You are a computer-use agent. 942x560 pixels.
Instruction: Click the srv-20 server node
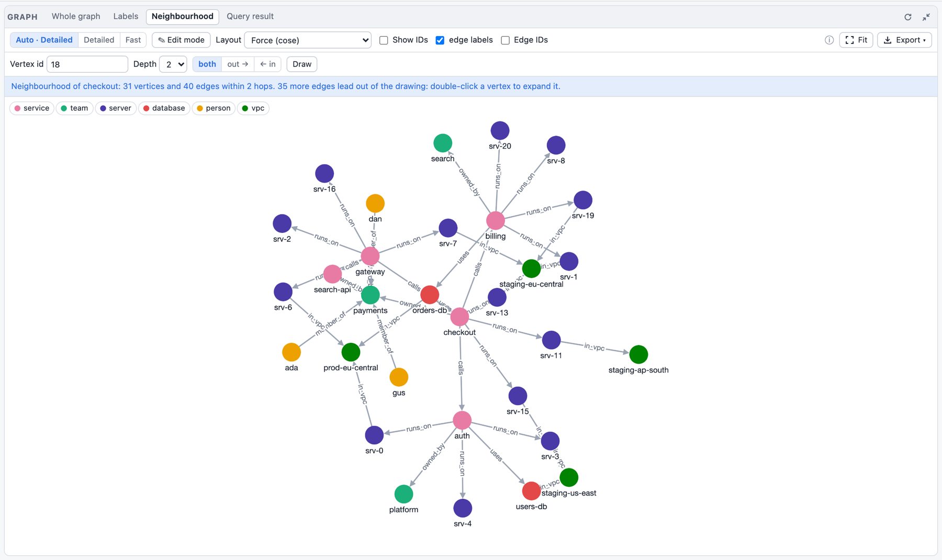[500, 130]
